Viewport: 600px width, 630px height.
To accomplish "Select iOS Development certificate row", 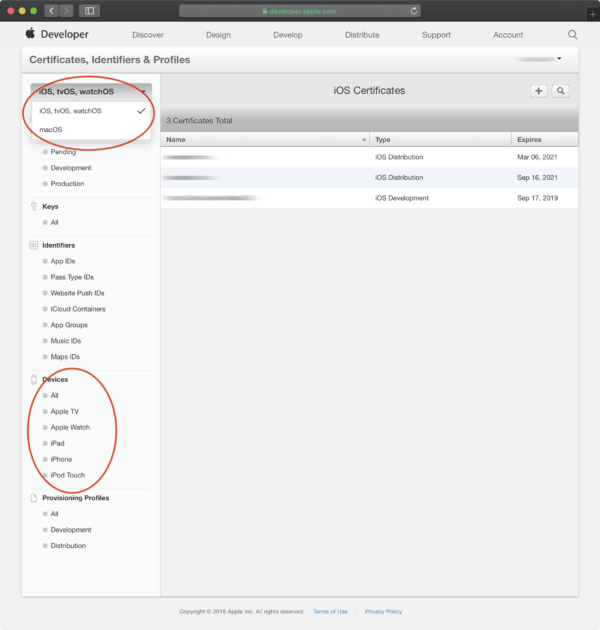I will (369, 198).
